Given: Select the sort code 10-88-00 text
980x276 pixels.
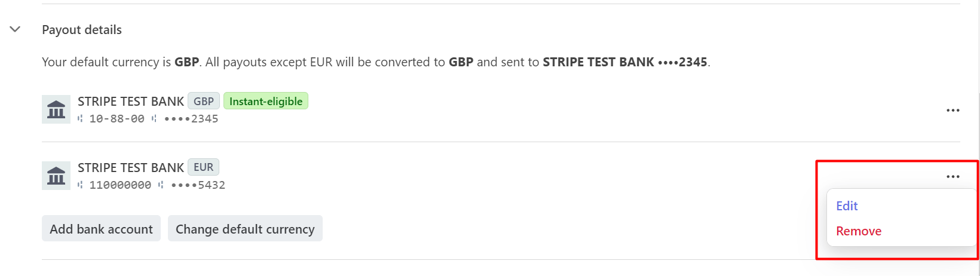Looking at the screenshot, I should (117, 119).
